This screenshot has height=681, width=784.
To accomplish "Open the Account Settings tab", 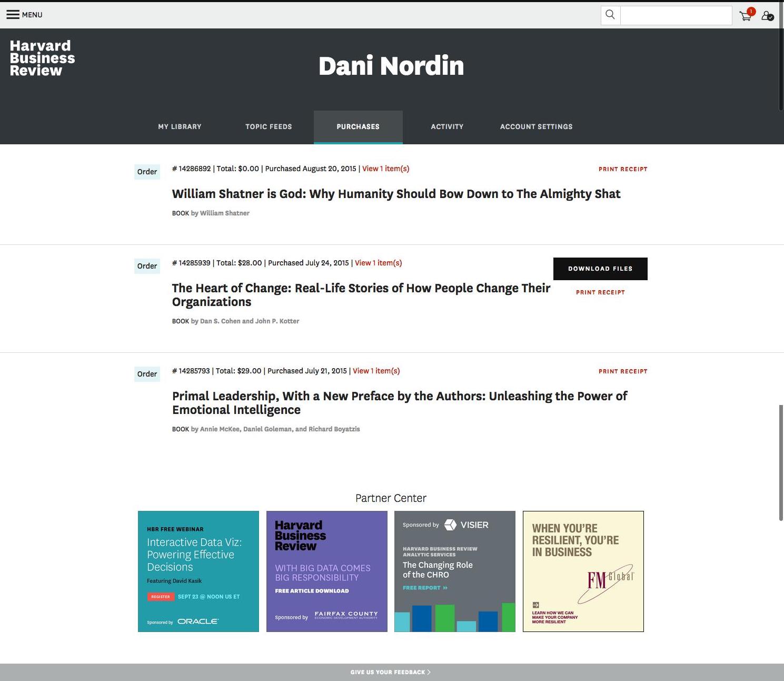I will point(536,126).
